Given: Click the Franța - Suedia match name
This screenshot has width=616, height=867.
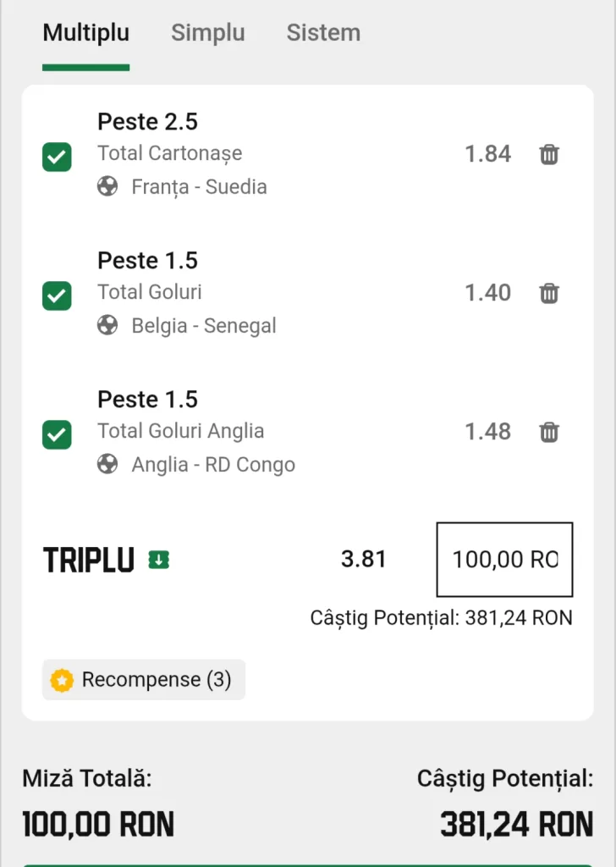Looking at the screenshot, I should click(x=199, y=187).
